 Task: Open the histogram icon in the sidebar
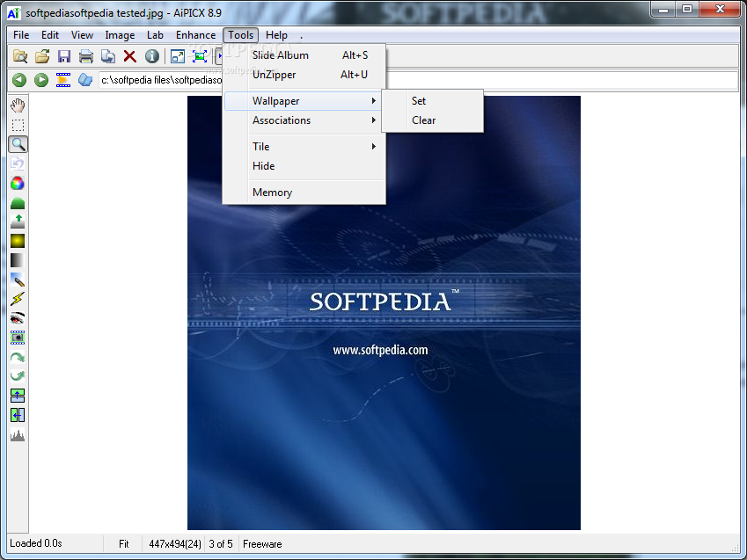click(18, 435)
